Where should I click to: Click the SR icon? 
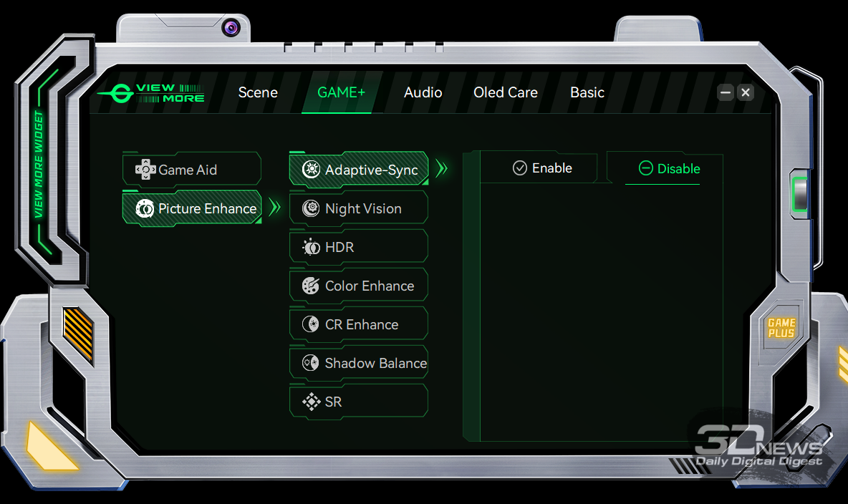click(x=311, y=402)
